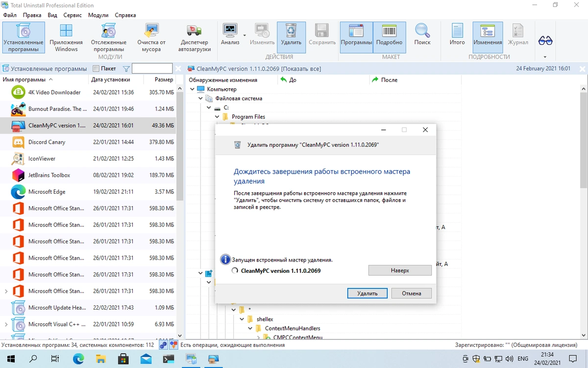Open the Junk Cleanup module
The image size is (588, 368).
point(151,38)
